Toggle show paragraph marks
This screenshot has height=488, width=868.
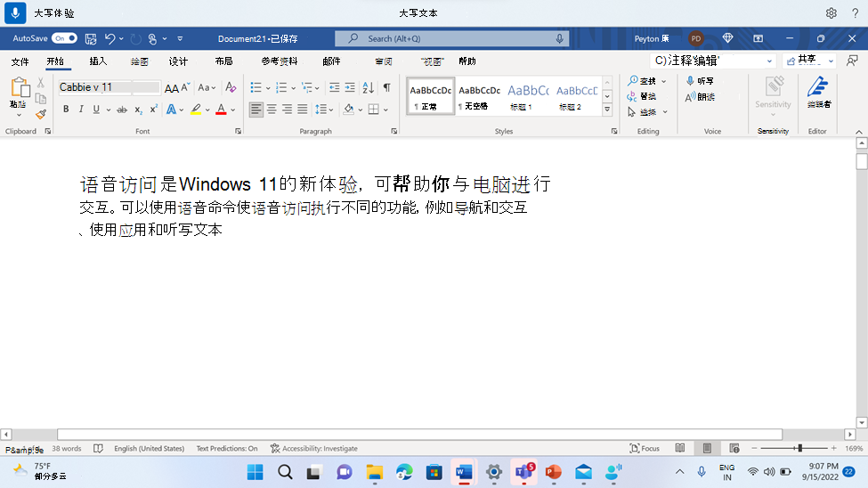387,87
